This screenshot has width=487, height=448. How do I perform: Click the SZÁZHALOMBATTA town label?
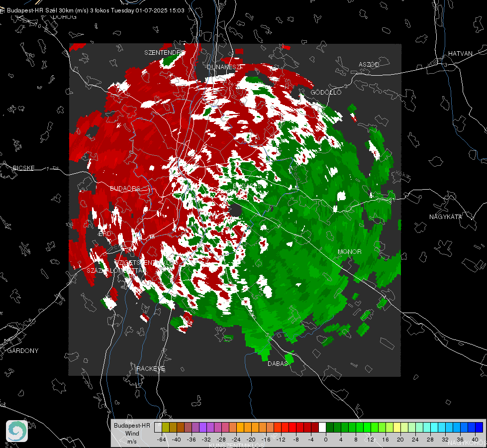[116, 271]
